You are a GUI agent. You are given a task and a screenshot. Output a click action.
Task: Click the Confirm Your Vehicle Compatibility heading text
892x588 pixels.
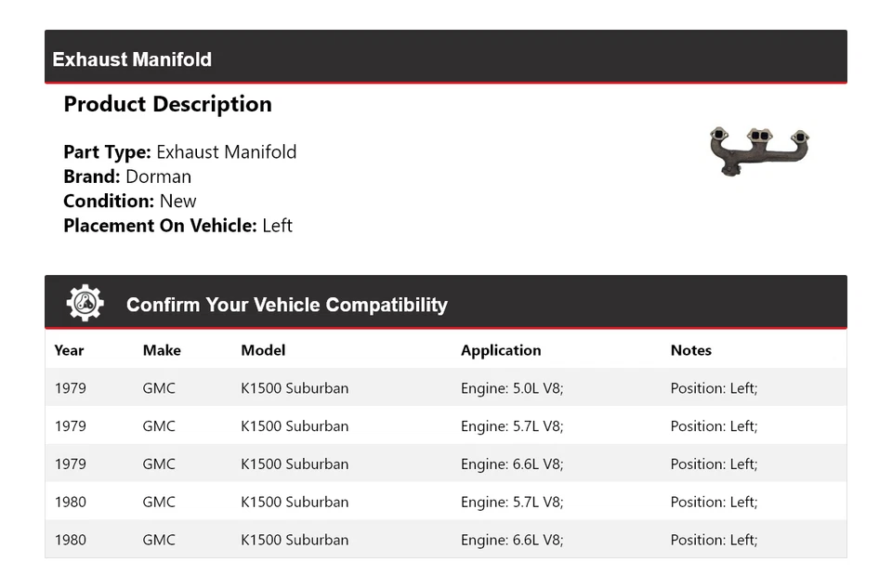click(287, 305)
